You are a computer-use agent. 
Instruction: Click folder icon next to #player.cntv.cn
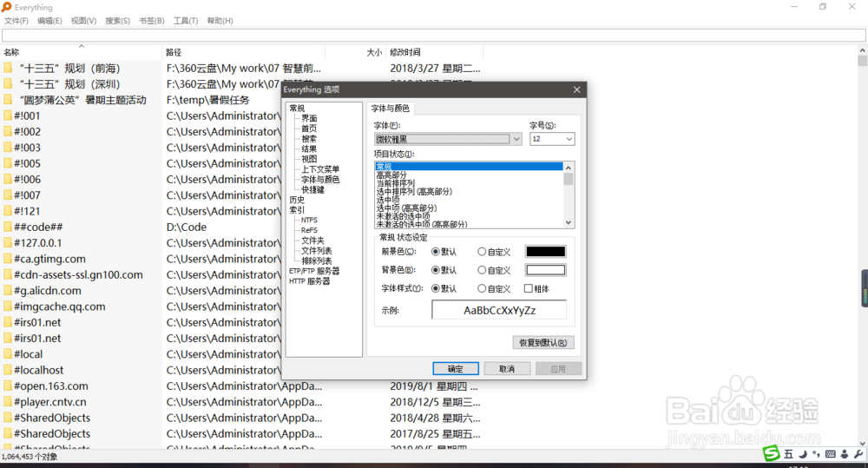point(8,402)
